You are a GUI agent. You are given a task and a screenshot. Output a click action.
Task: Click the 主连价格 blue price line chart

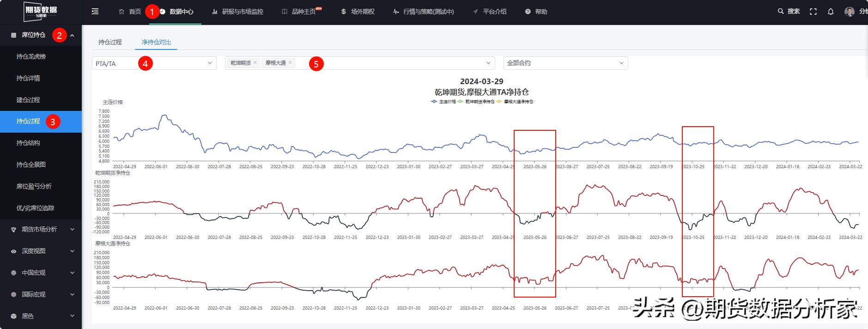pos(486,136)
